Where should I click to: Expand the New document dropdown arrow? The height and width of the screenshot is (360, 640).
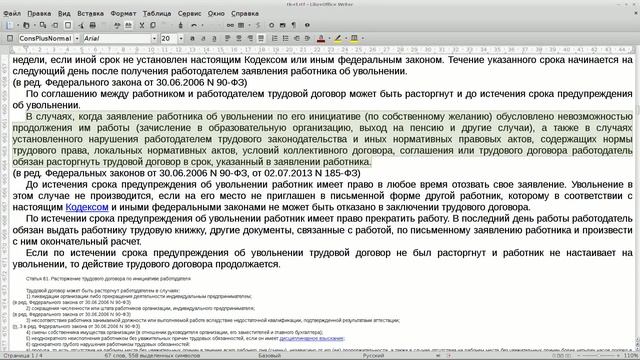pos(18,25)
